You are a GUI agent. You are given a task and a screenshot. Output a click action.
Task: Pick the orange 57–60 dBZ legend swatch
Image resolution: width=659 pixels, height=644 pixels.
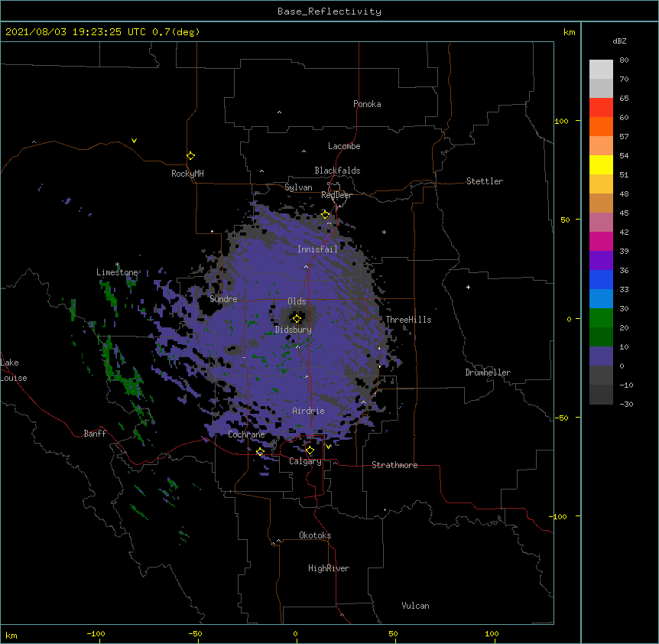coord(601,126)
